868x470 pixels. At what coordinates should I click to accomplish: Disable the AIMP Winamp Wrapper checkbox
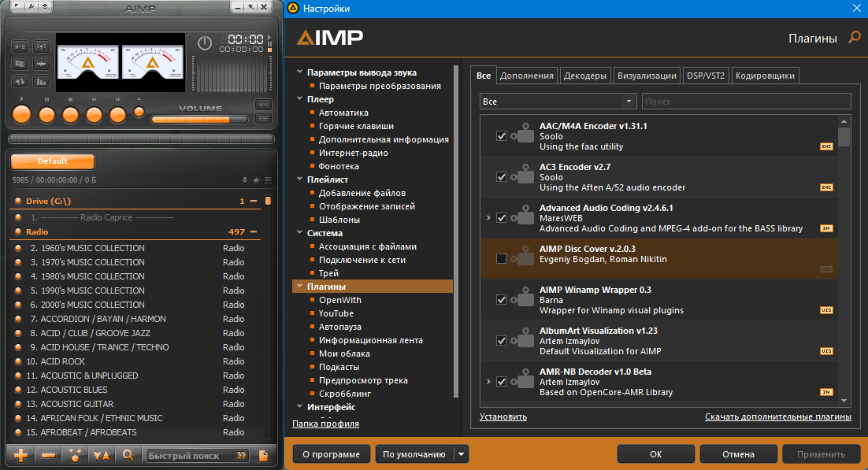[501, 299]
